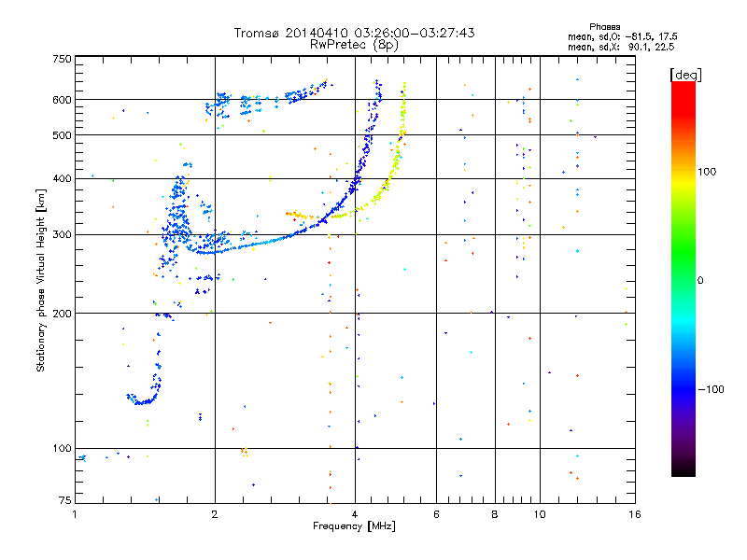Click the '1' frequency tick label
The width and height of the screenshot is (747, 560).
75,514
